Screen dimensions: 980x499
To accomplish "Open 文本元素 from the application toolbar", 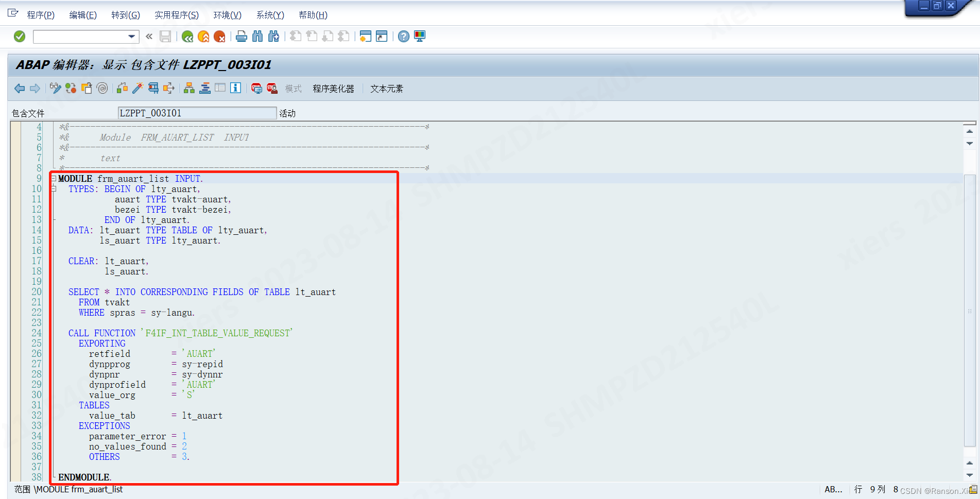I will tap(386, 88).
